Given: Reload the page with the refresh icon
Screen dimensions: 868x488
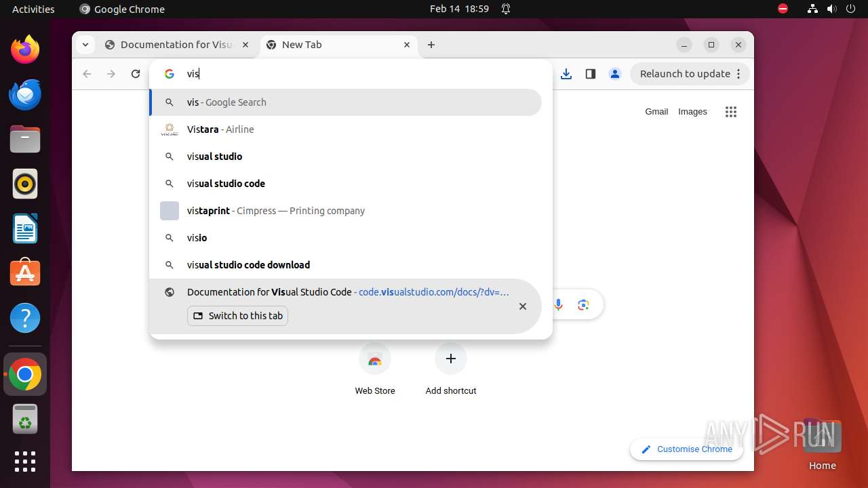Looking at the screenshot, I should (136, 74).
